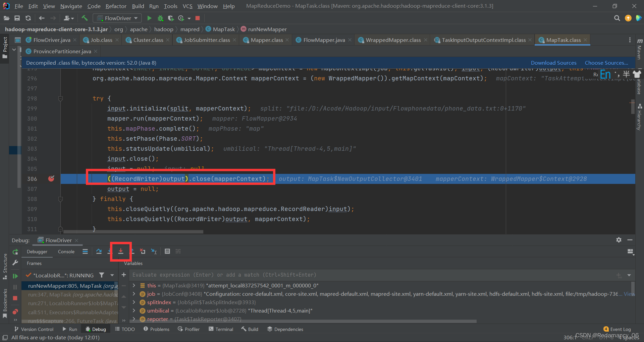Click the Variables pane vertical scrollbar
The image size is (644, 342).
633,288
